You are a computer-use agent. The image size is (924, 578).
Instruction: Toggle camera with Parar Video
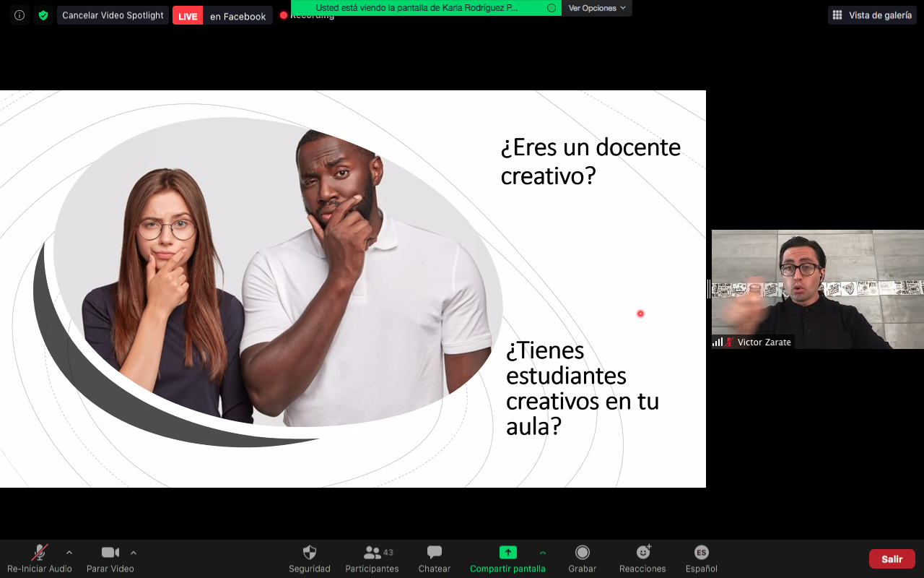110,553
